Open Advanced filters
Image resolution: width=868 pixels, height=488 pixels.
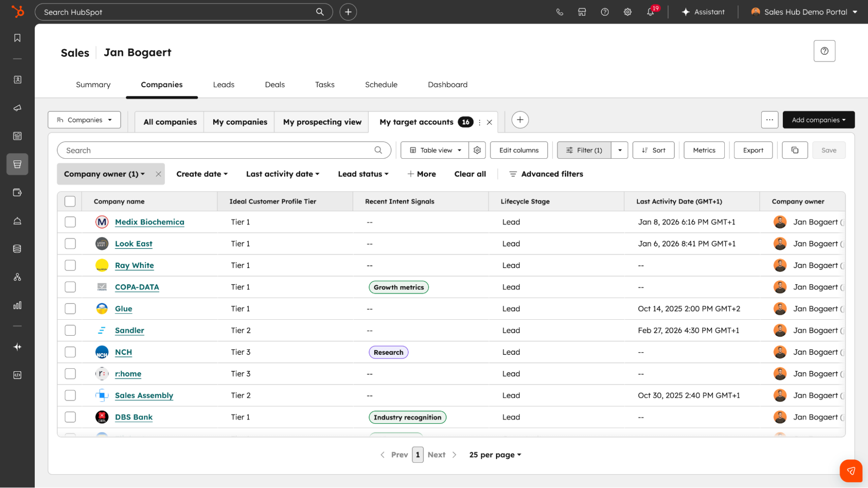(546, 174)
